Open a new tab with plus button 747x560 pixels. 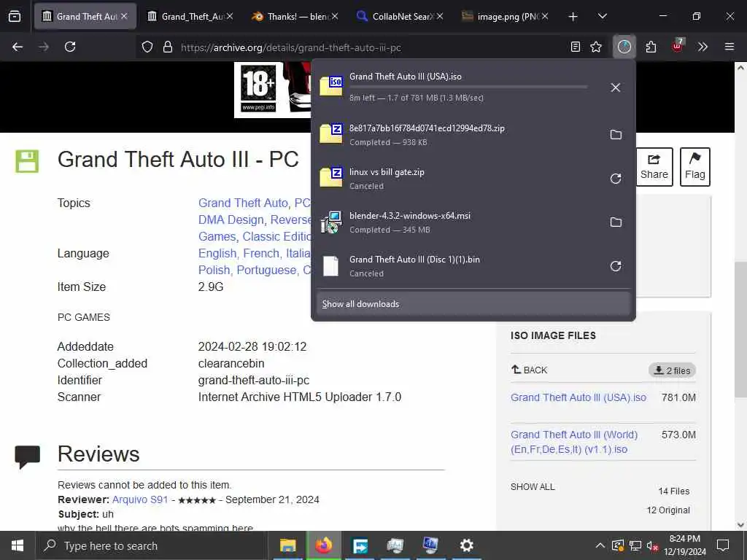tap(573, 17)
